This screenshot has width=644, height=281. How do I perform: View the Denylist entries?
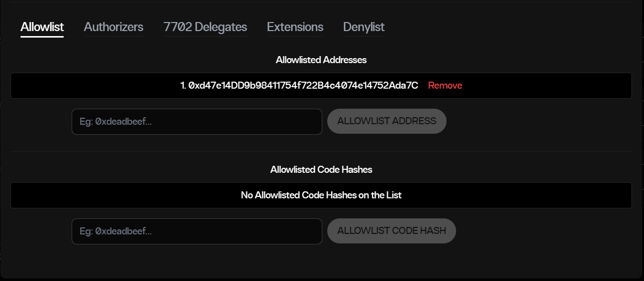[x=364, y=27]
